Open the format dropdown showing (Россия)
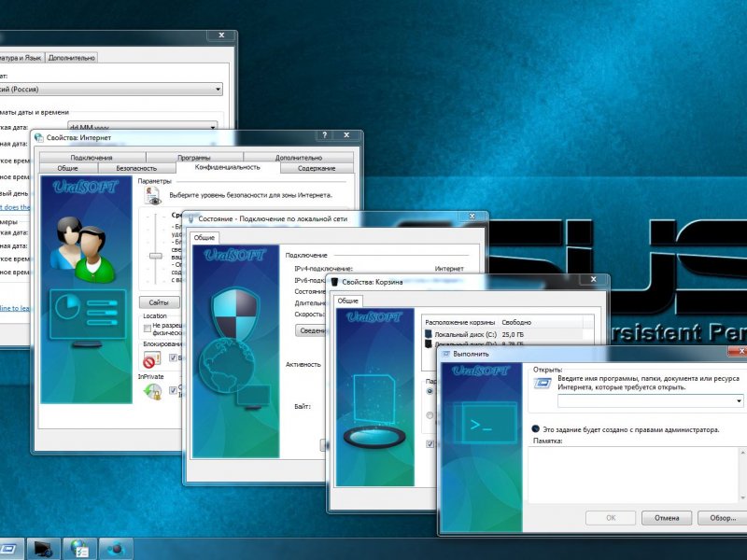Viewport: 747px width, 560px height. pyautogui.click(x=109, y=89)
